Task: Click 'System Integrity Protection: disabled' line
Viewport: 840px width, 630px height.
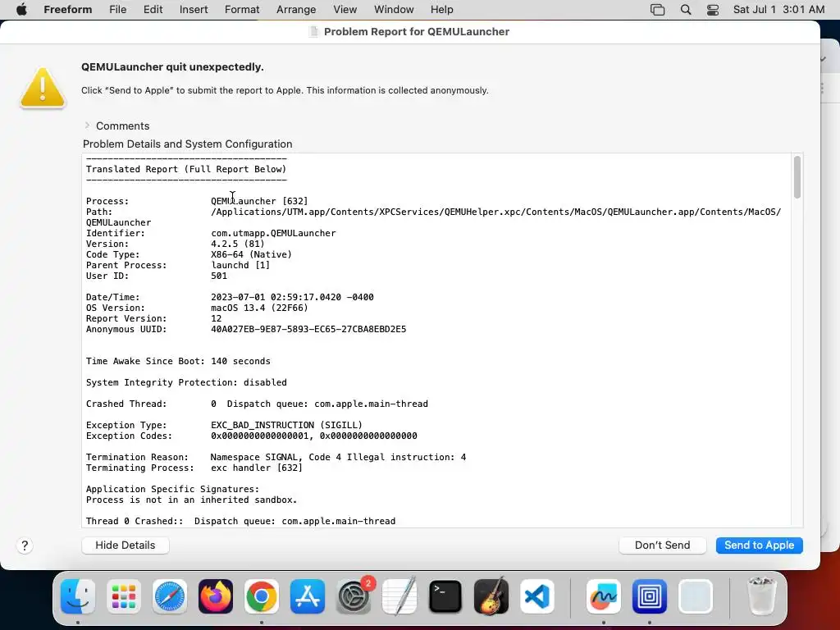Action: click(x=186, y=383)
